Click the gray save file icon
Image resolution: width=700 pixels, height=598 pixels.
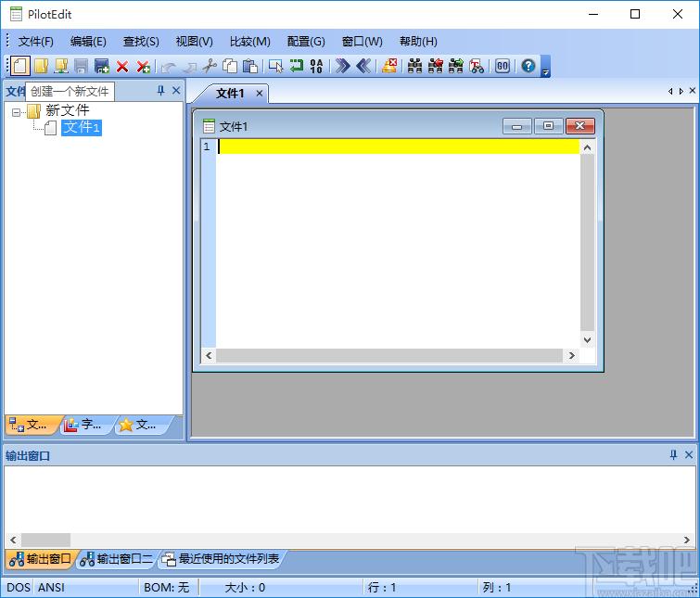click(x=81, y=66)
